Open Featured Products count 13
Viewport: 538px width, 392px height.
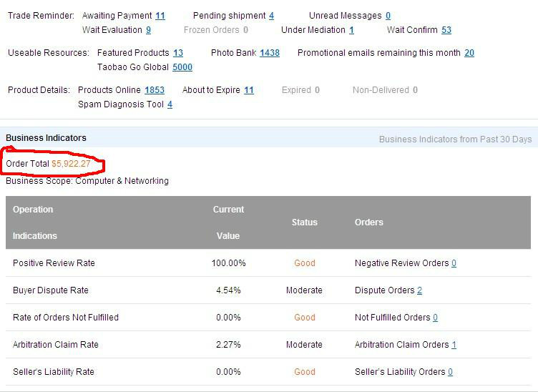178,53
